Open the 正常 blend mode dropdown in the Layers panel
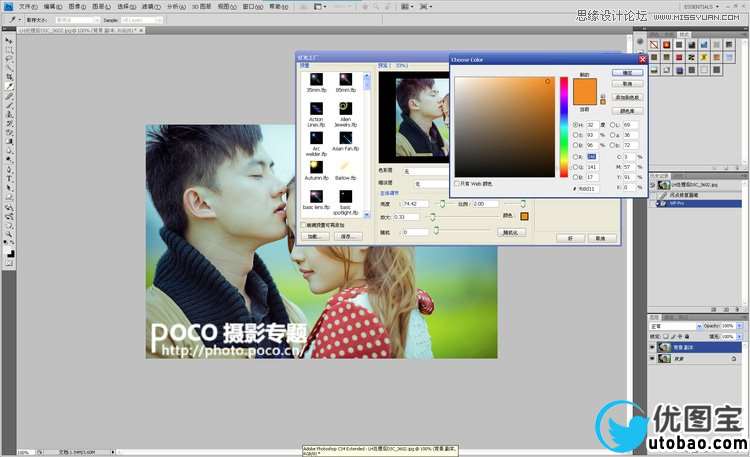Screen dimensions: 750x457 [675, 326]
